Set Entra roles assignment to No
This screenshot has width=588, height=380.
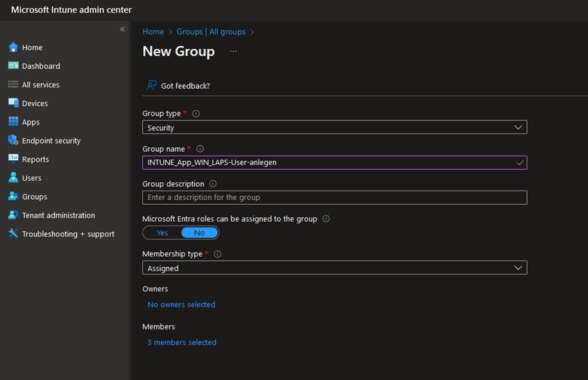click(x=199, y=233)
